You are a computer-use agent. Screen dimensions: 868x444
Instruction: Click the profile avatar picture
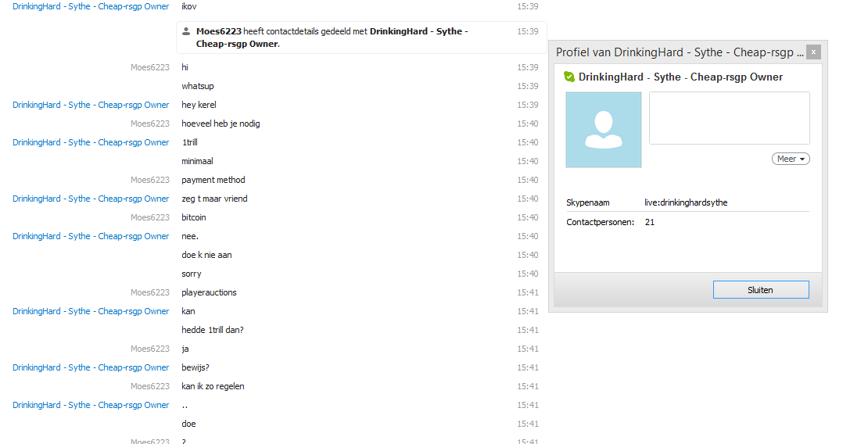(x=604, y=130)
